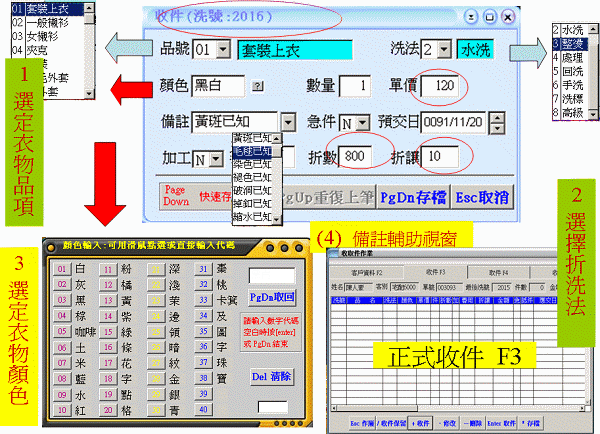Select the 13 button for 黃 color
The image size is (600, 434).
coord(108,299)
